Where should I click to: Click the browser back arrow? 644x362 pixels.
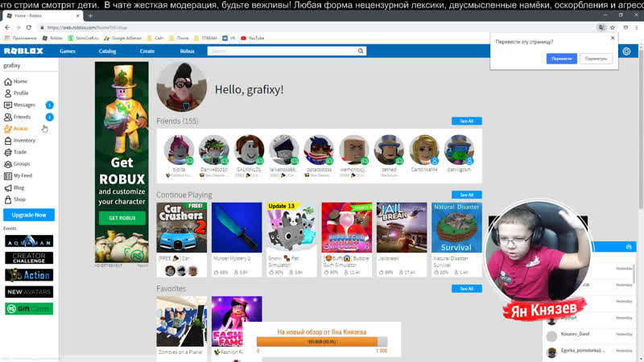[7, 27]
